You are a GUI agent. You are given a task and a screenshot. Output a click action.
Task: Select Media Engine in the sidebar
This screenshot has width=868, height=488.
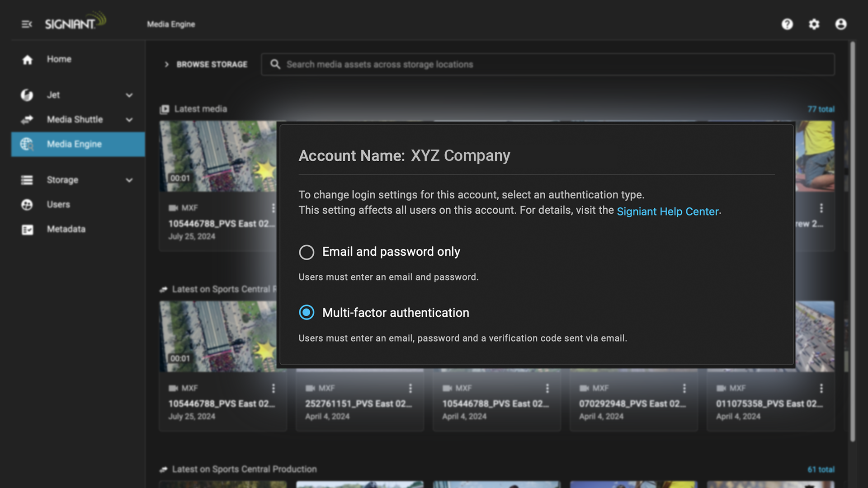point(75,144)
